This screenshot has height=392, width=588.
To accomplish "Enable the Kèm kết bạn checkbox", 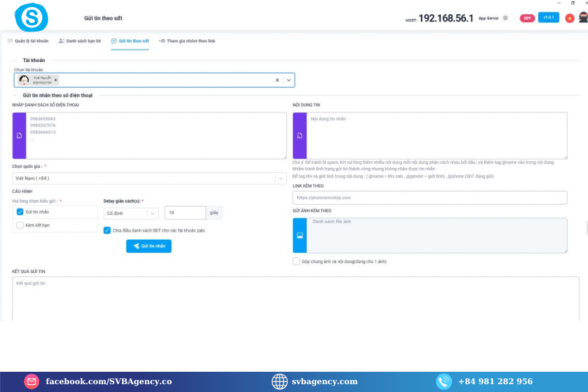I will (20, 225).
